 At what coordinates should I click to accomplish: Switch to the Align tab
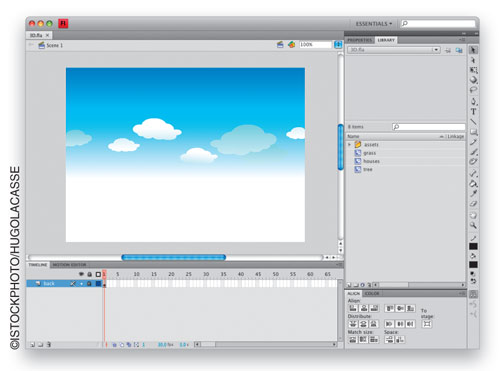coord(354,293)
